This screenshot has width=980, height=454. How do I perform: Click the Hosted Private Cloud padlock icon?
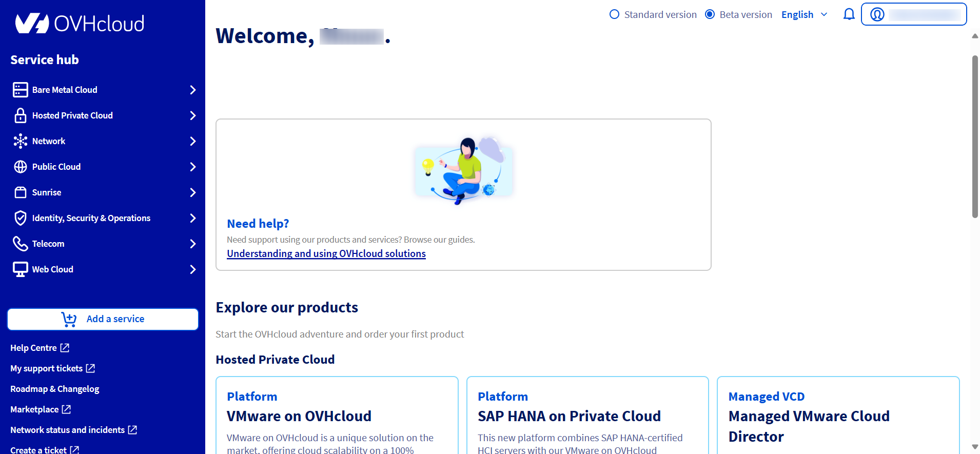pyautogui.click(x=21, y=115)
